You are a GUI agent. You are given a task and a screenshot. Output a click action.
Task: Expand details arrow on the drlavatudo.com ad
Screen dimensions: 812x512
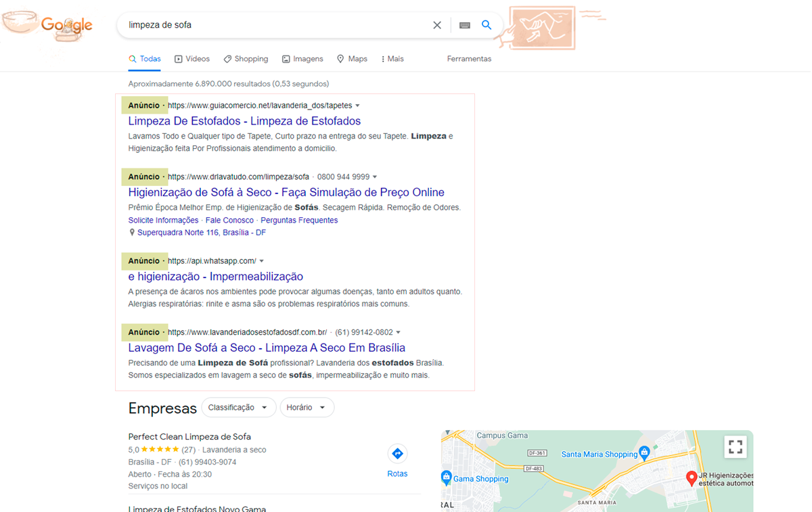376,176
